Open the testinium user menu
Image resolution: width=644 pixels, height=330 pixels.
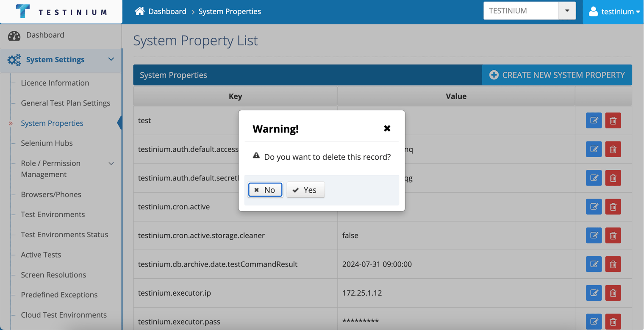pos(613,11)
